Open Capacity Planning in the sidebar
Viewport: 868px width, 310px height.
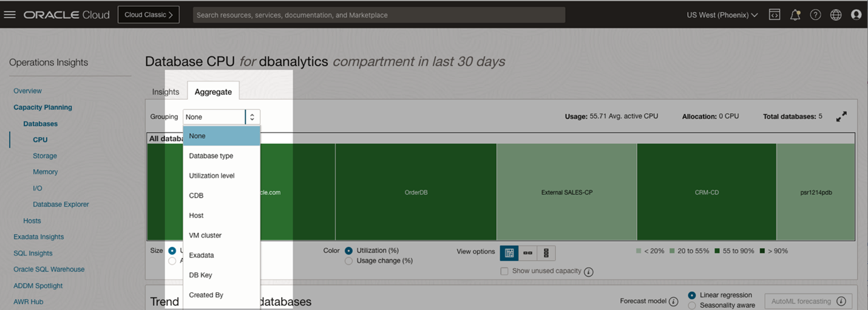tap(43, 107)
